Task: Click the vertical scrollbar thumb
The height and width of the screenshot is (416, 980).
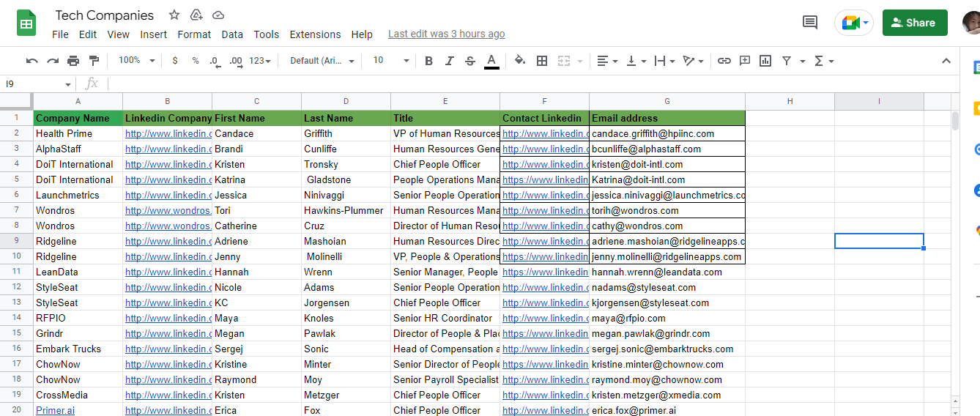Action: (x=955, y=120)
